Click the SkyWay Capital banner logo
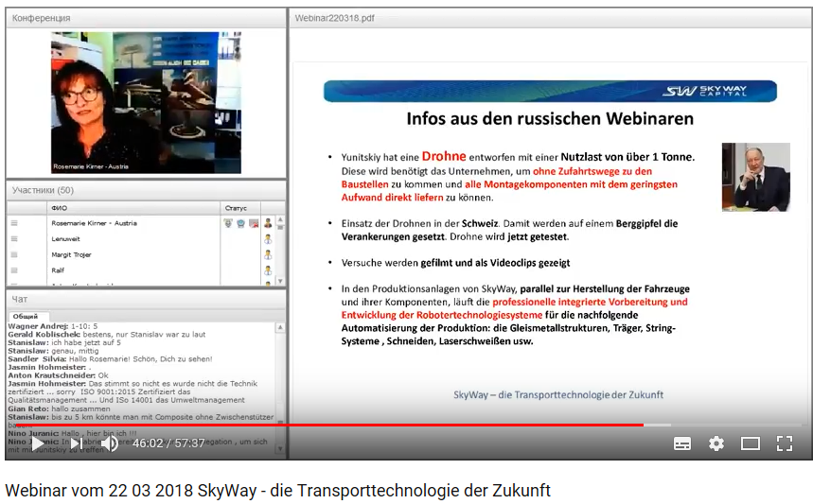 coord(704,91)
